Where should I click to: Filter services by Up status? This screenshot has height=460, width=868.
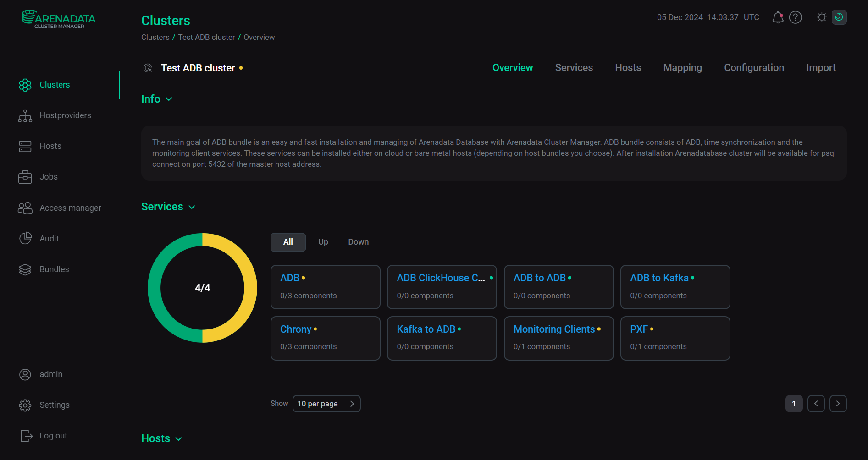tap(323, 242)
